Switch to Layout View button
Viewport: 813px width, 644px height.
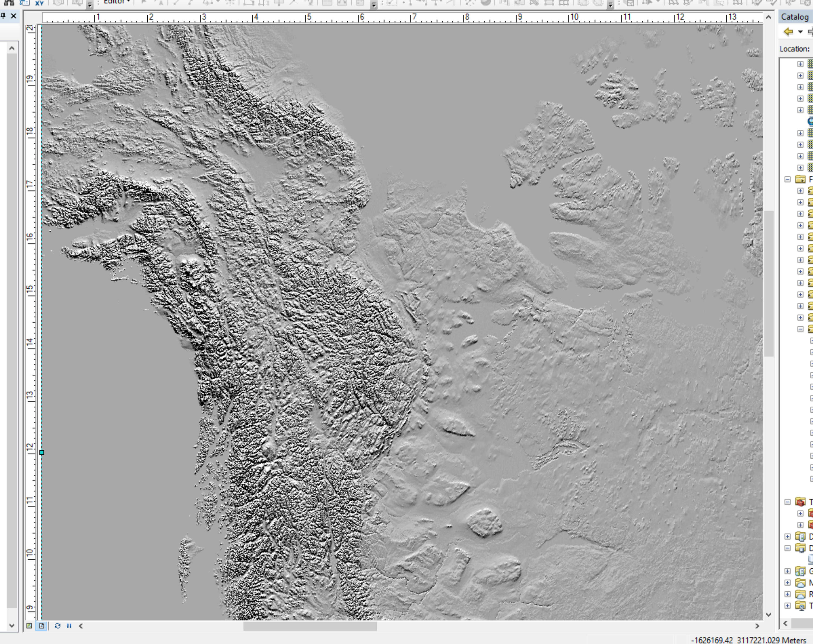click(42, 626)
